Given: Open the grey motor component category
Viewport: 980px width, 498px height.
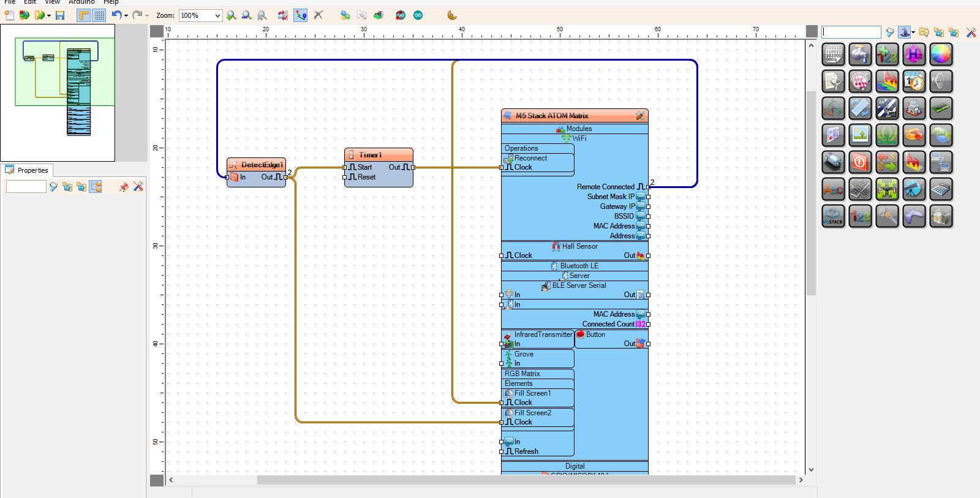Looking at the screenshot, I should (x=833, y=162).
